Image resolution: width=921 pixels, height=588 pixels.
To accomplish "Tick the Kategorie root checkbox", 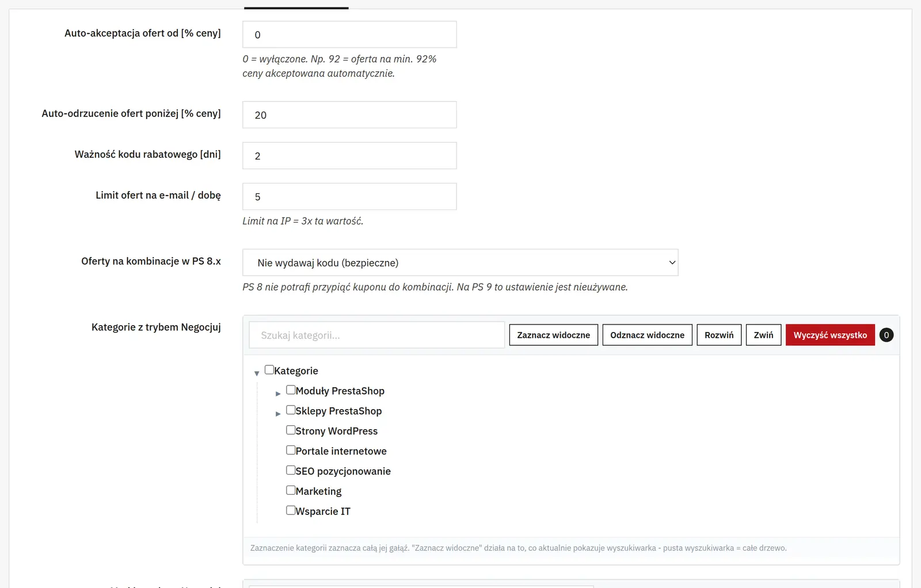I will click(x=269, y=370).
